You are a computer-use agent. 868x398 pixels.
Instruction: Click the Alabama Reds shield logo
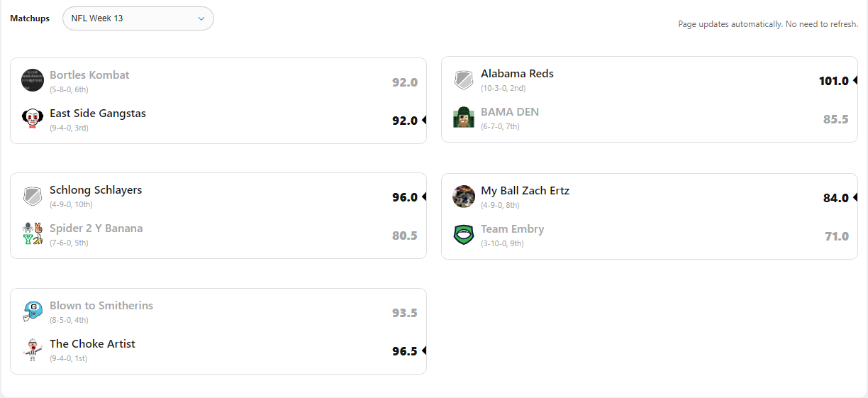pyautogui.click(x=464, y=80)
